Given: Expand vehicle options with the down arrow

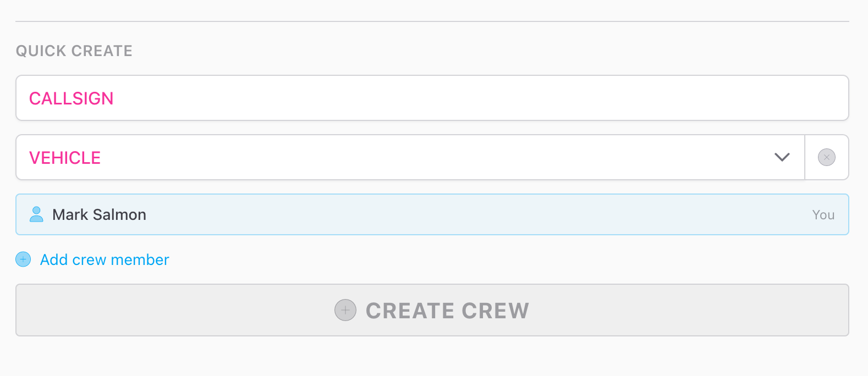Looking at the screenshot, I should pyautogui.click(x=782, y=157).
